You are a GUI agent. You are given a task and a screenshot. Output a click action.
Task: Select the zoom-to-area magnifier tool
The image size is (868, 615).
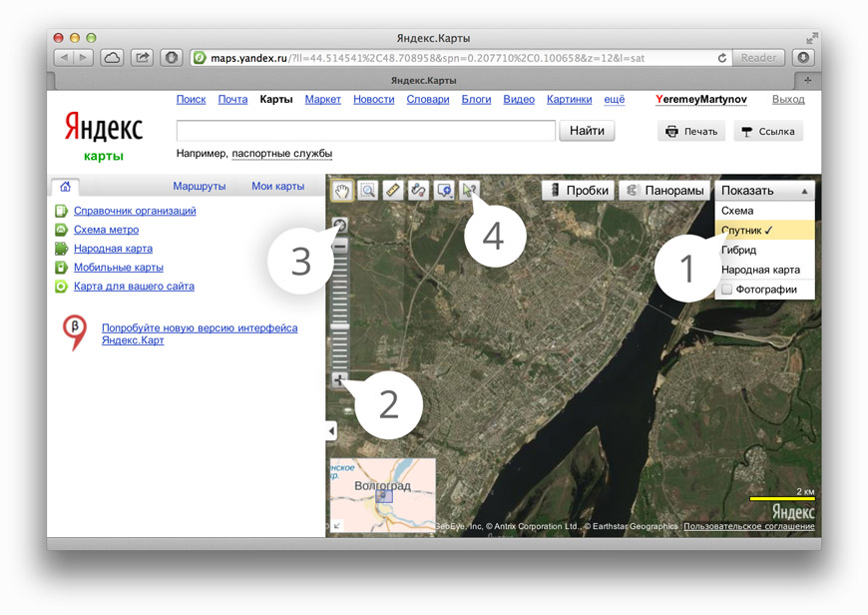point(367,191)
